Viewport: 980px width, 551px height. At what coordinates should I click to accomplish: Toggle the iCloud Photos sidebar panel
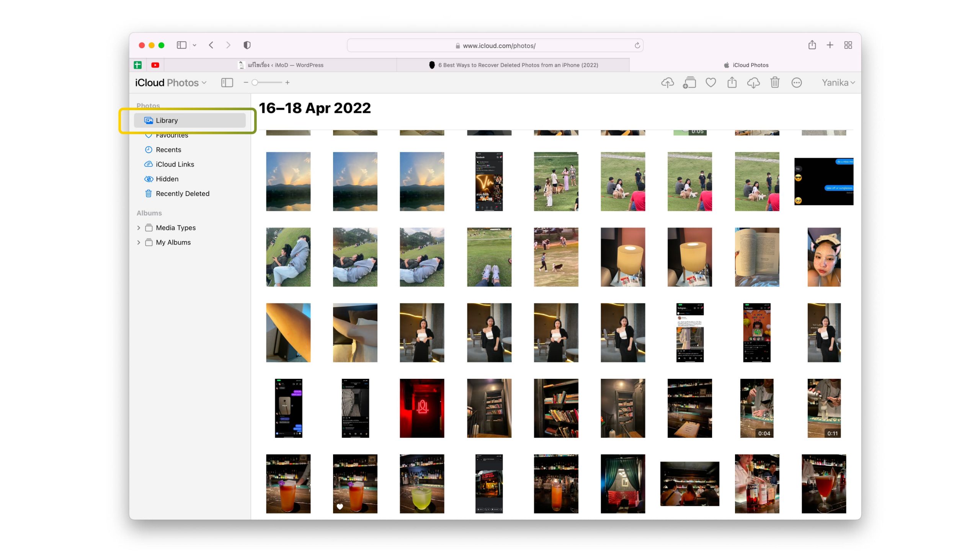pyautogui.click(x=227, y=83)
